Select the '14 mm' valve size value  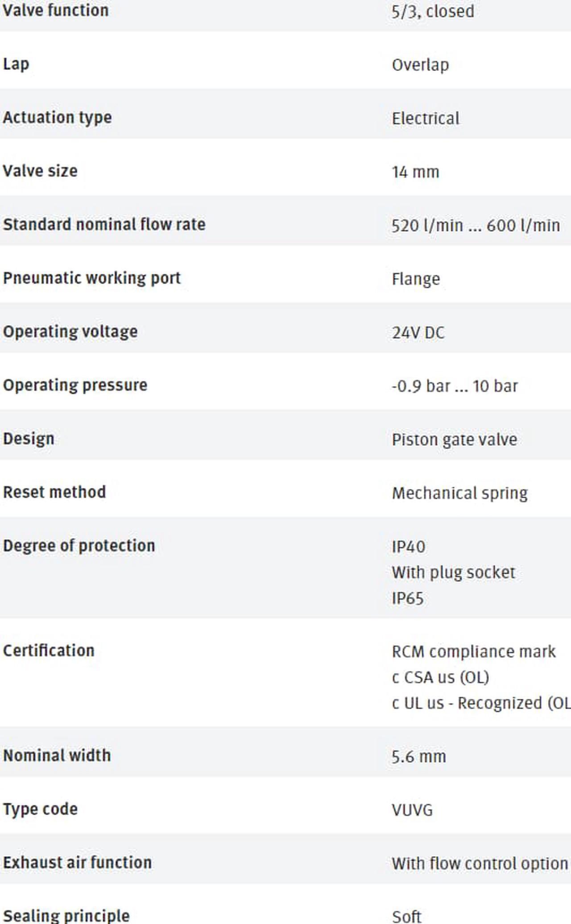415,172
